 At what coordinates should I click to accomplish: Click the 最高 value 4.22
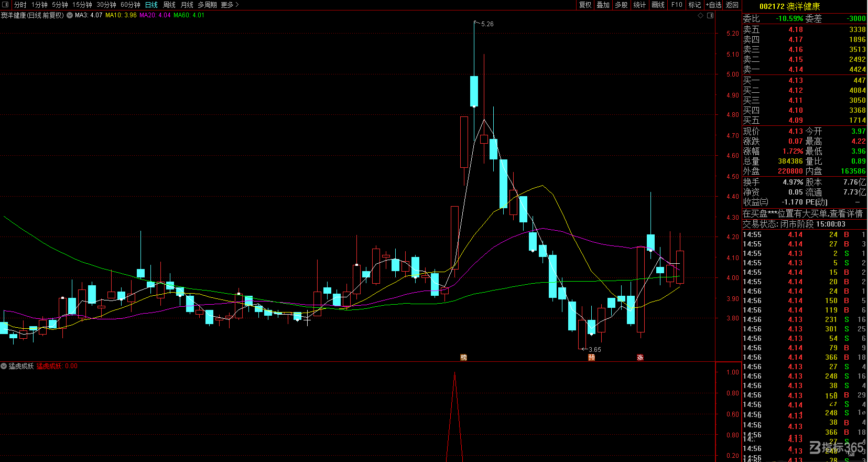click(859, 141)
